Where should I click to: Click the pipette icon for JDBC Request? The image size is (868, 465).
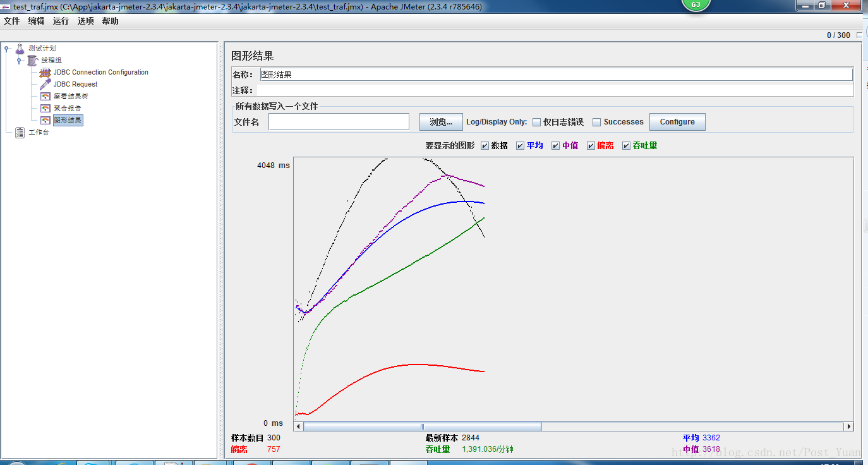pos(45,84)
